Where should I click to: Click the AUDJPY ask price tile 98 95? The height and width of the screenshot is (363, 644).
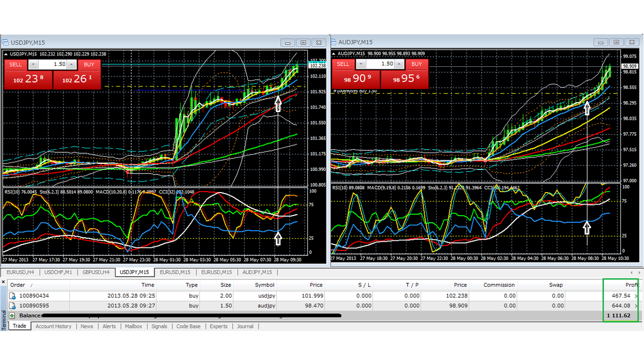(405, 79)
